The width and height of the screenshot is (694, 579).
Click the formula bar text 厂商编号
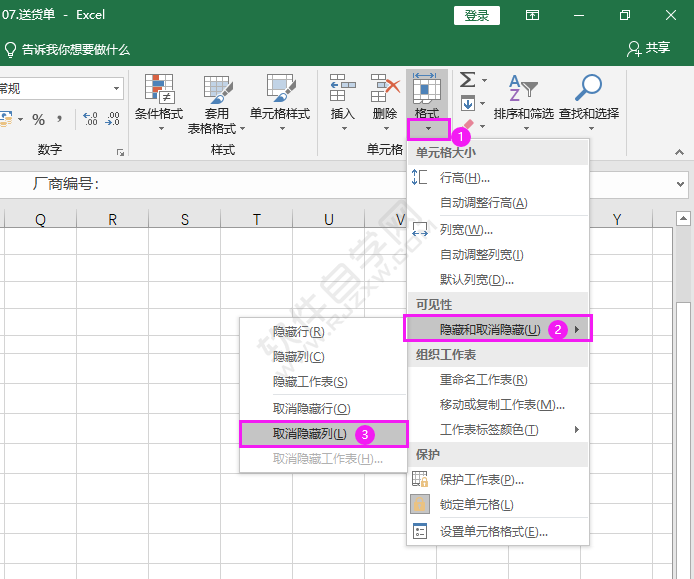(x=66, y=184)
